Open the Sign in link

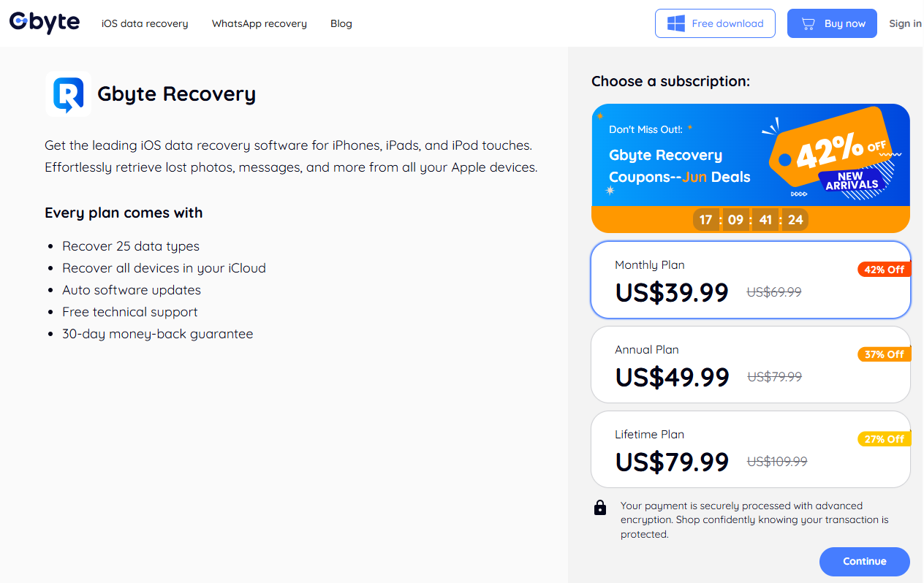tap(905, 23)
